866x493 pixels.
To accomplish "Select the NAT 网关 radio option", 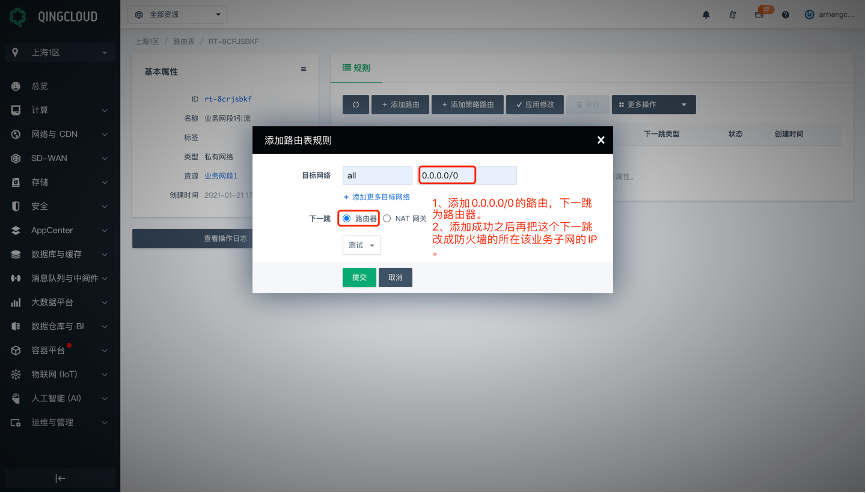I will coord(387,218).
